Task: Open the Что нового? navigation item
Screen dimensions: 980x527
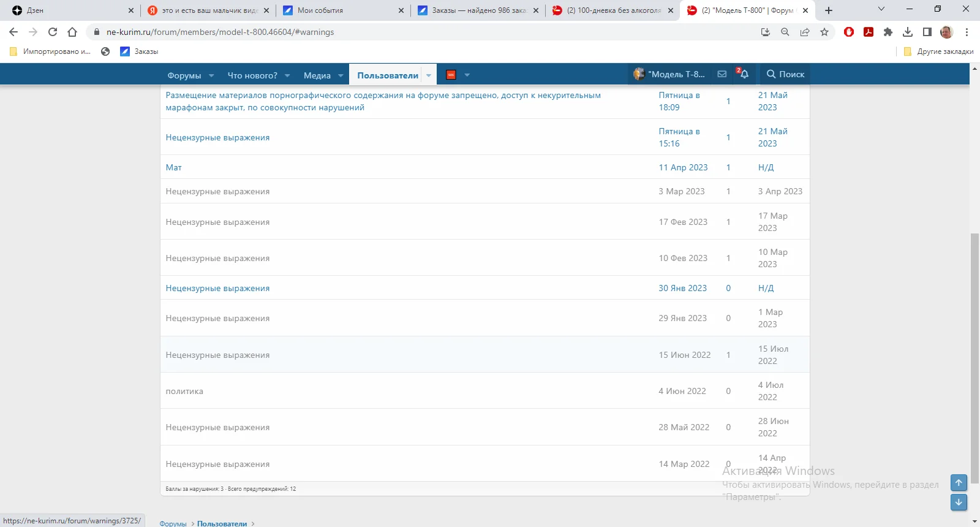Action: tap(252, 75)
